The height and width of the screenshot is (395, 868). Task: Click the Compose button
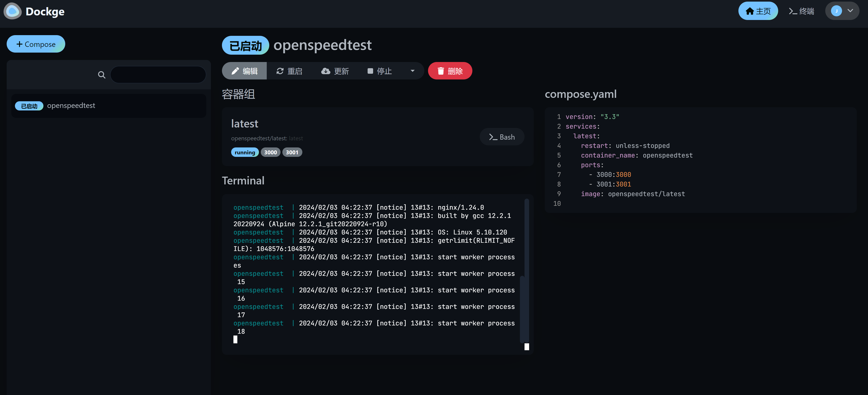click(x=36, y=44)
